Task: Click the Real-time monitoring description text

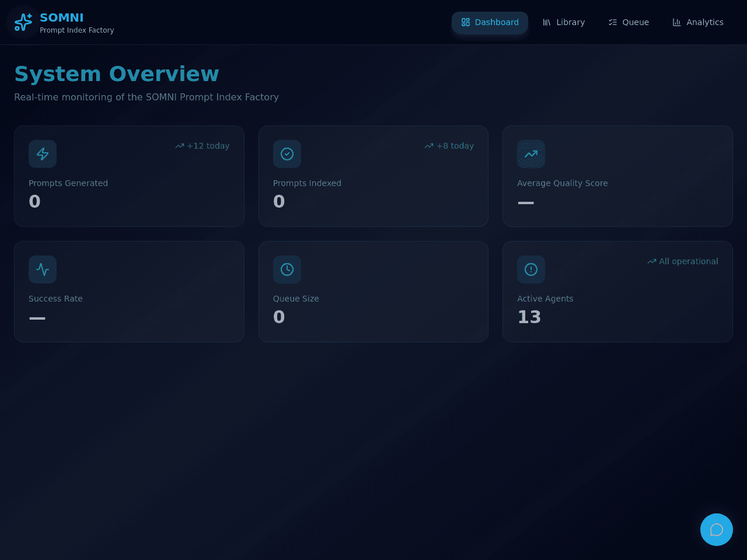Action: pyautogui.click(x=146, y=97)
